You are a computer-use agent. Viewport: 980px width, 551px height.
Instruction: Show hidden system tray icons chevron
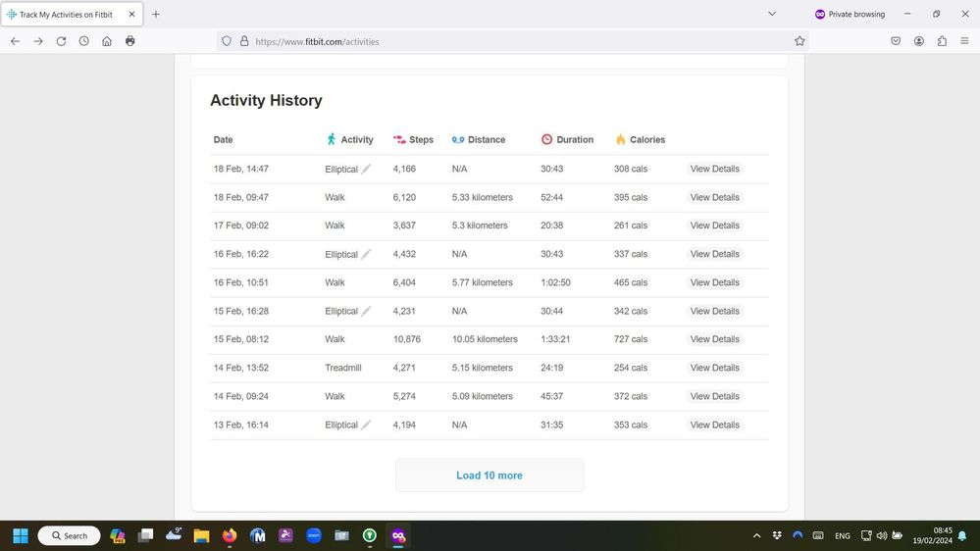[756, 536]
